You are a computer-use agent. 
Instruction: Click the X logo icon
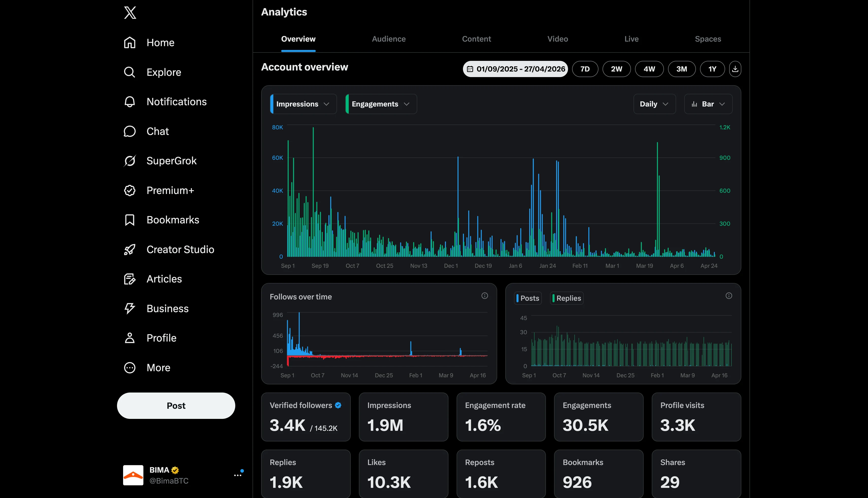[130, 13]
